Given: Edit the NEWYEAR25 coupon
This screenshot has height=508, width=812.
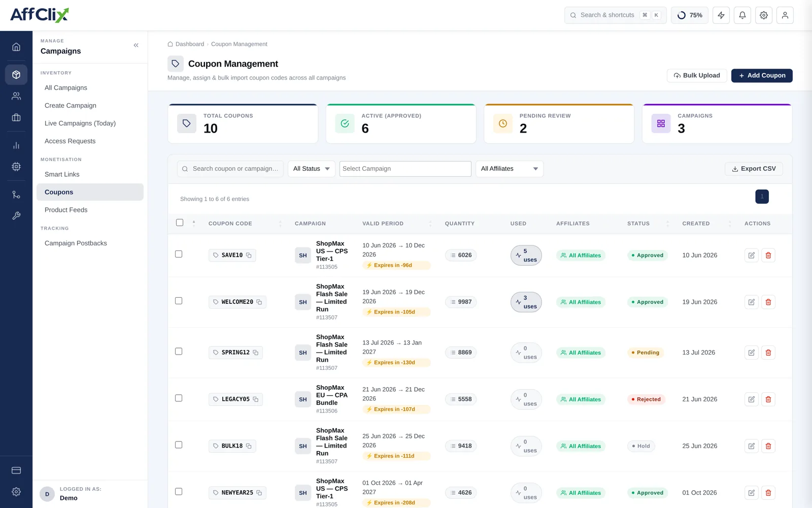Looking at the screenshot, I should tap(752, 493).
